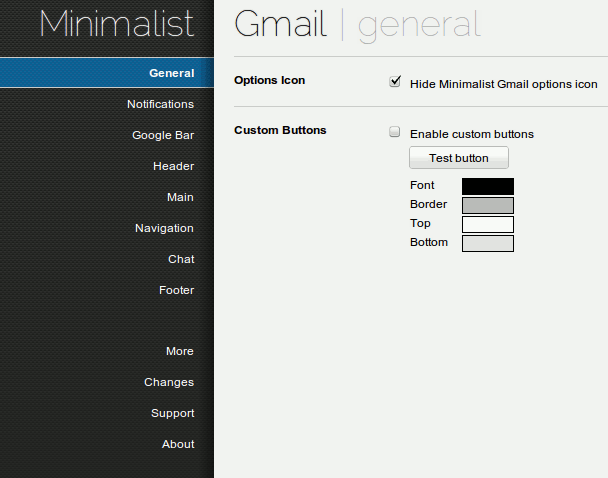Screen dimensions: 608x478
Task: Click the Enable custom buttons label text
Action: click(x=472, y=134)
